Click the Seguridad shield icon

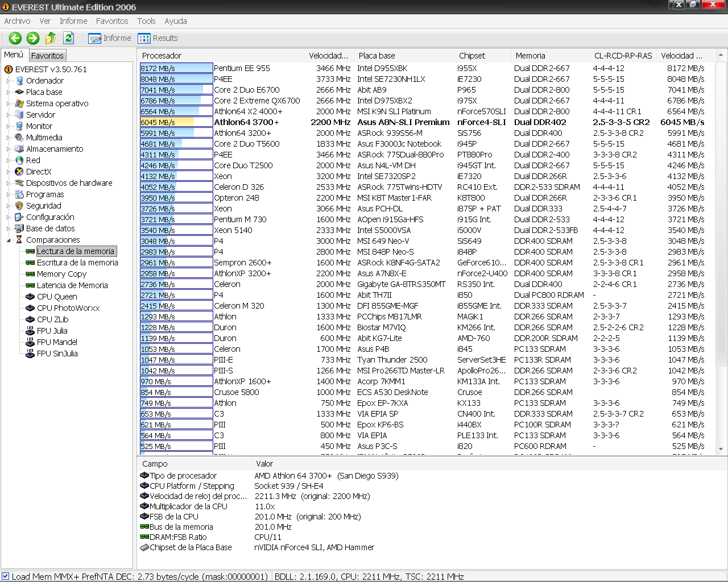pos(19,206)
